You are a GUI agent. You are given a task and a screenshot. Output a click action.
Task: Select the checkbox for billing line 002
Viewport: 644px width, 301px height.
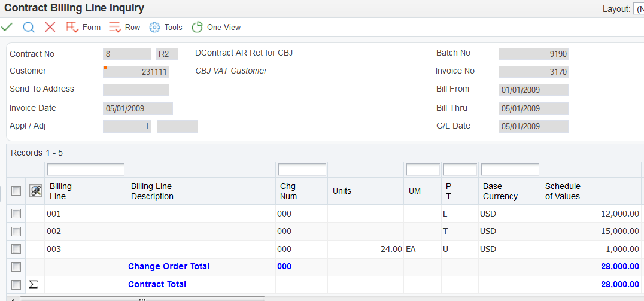click(16, 232)
